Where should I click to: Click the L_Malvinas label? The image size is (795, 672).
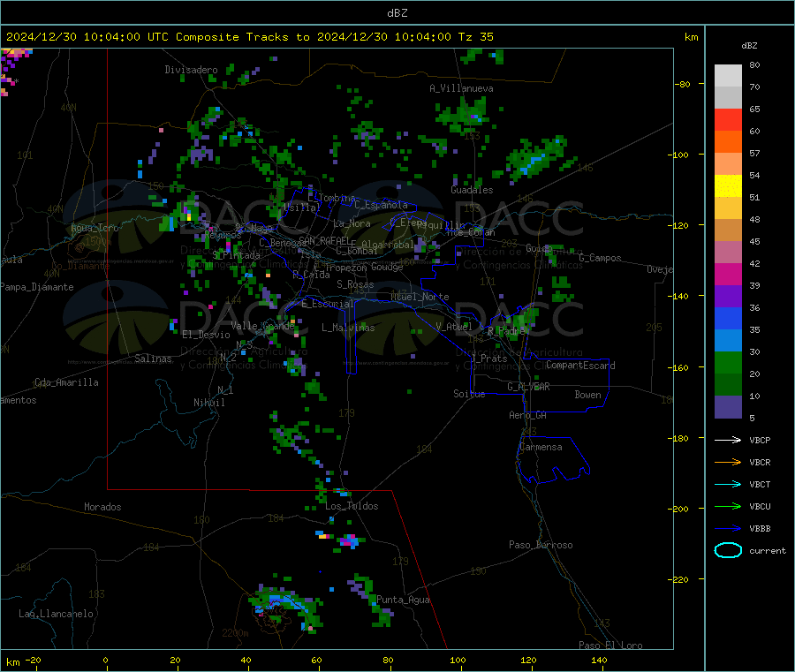[348, 328]
